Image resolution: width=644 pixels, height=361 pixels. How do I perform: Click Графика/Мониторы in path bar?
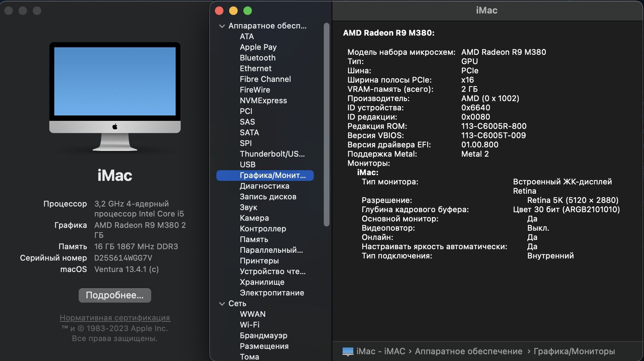pos(574,351)
